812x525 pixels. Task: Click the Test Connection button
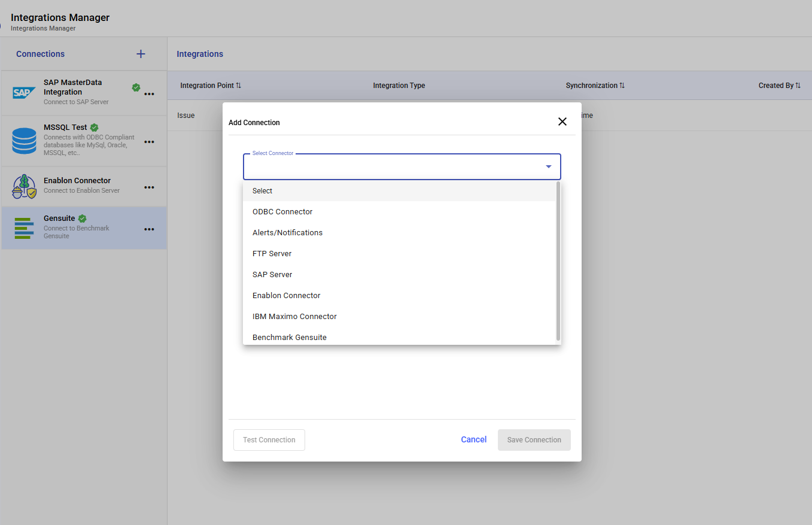269,440
